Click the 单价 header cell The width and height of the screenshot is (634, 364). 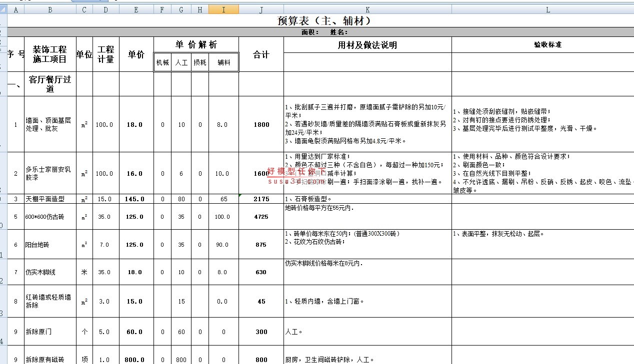pos(136,54)
